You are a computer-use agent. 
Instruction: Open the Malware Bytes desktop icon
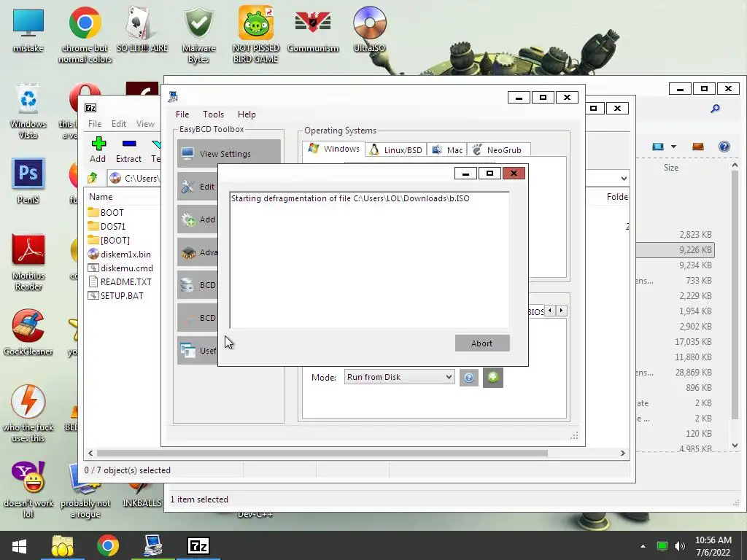point(198,34)
